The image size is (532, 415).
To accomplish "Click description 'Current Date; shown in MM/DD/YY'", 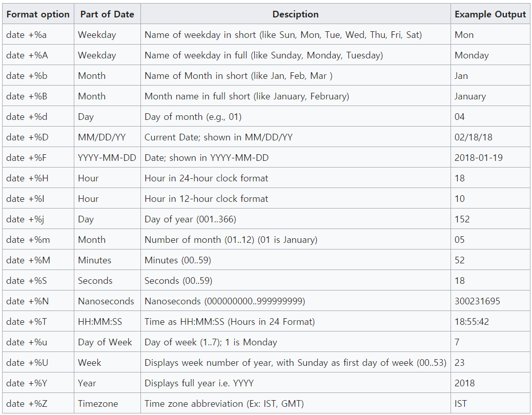I will tap(218, 137).
